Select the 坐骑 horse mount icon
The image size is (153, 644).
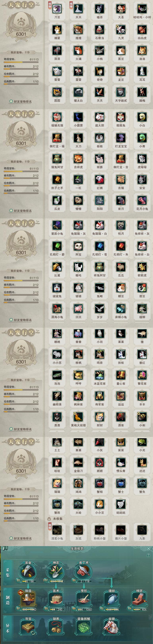tap(111, 627)
